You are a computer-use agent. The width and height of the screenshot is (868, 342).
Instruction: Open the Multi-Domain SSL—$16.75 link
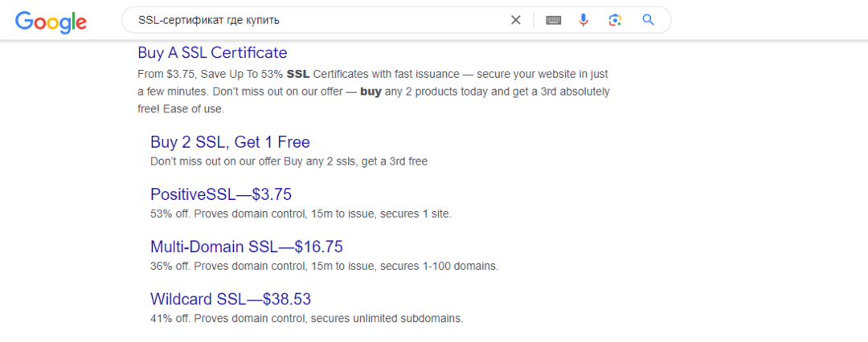(246, 246)
